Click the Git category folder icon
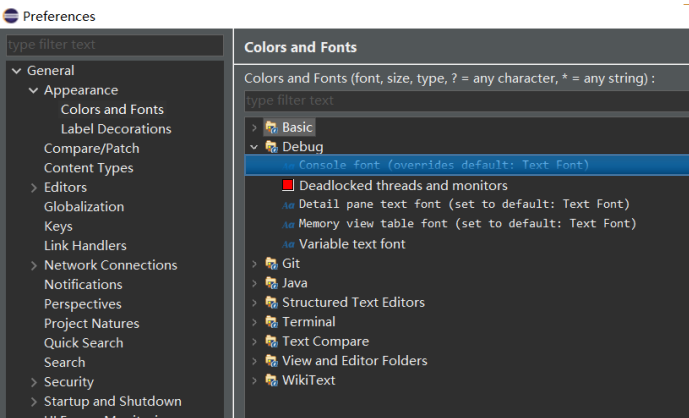 [271, 264]
